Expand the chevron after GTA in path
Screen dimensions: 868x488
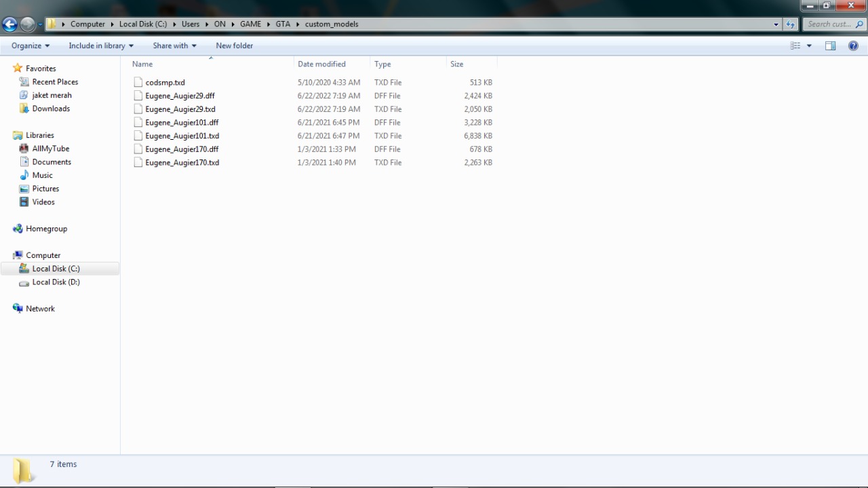pos(298,24)
